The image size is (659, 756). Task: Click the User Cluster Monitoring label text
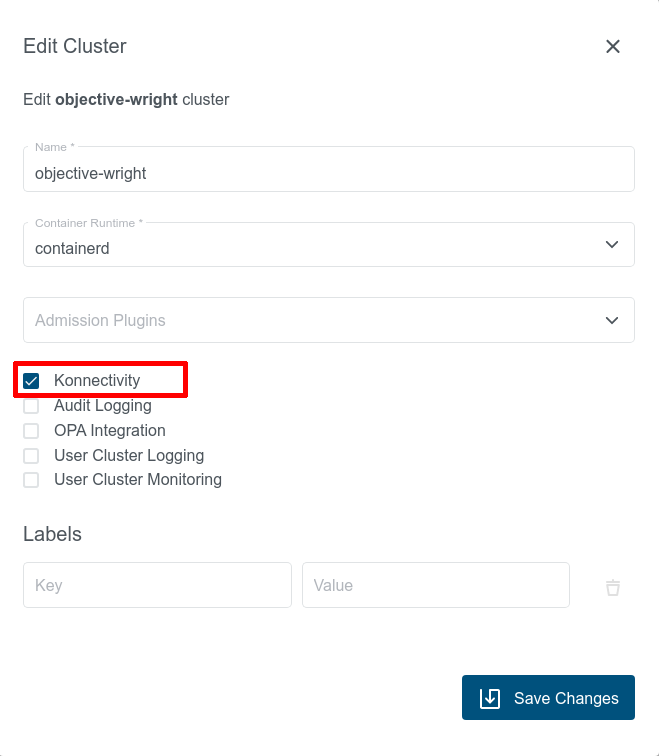point(138,480)
